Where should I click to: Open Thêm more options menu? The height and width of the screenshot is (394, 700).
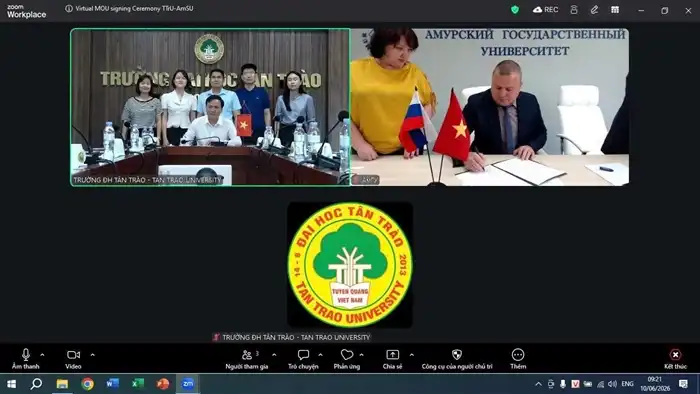click(518, 359)
